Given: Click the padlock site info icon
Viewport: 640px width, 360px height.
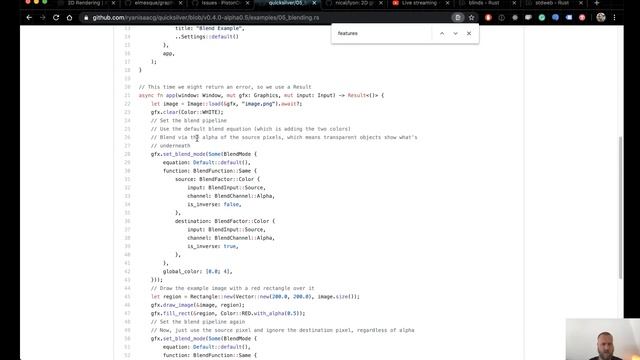Looking at the screenshot, I should click(86, 18).
